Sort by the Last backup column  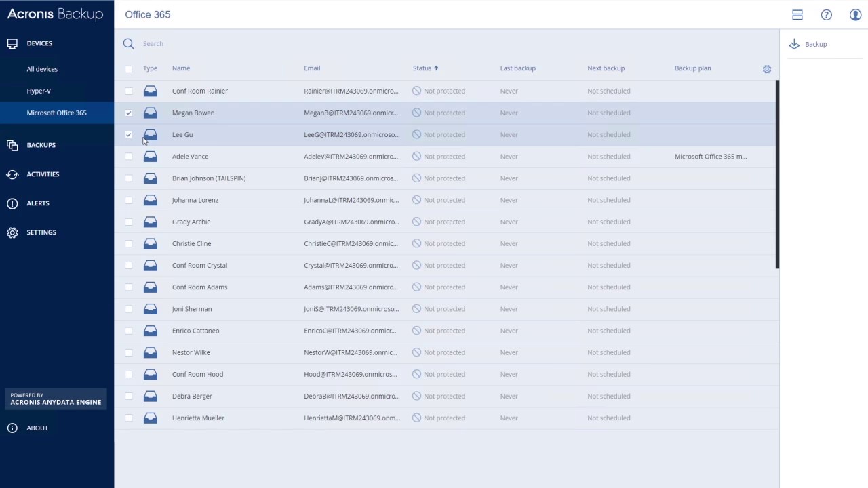click(x=517, y=68)
